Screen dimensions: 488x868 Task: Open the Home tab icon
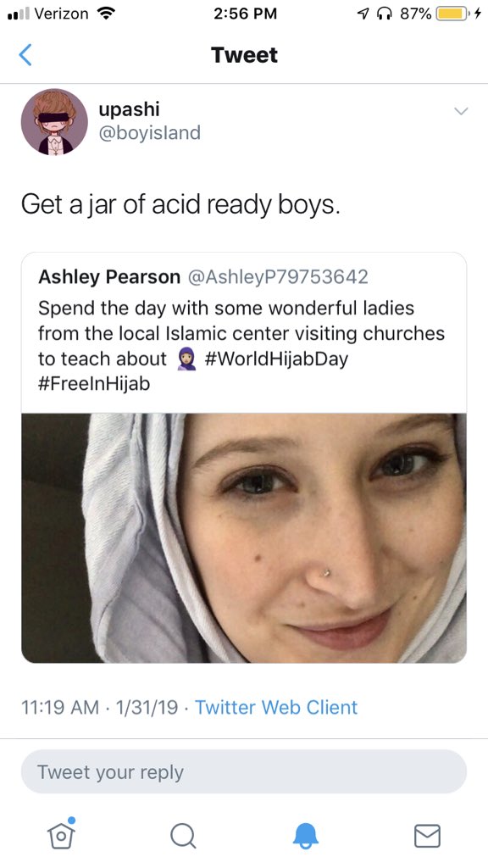(x=61, y=833)
